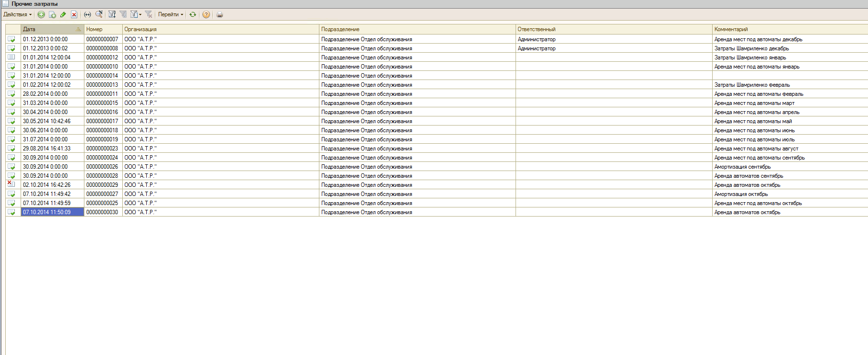Click the Амортизация октябрь comment cell
Viewport: 868px width, 355px height.
coord(741,194)
